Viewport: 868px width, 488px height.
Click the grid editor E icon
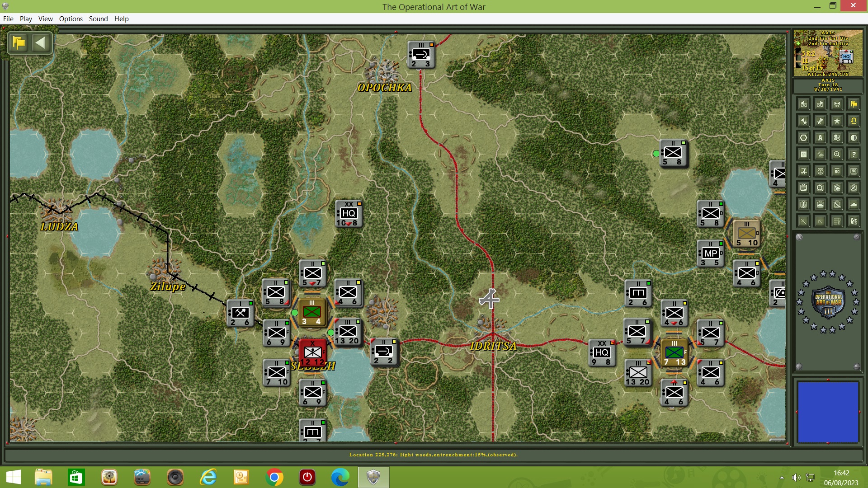pyautogui.click(x=837, y=221)
